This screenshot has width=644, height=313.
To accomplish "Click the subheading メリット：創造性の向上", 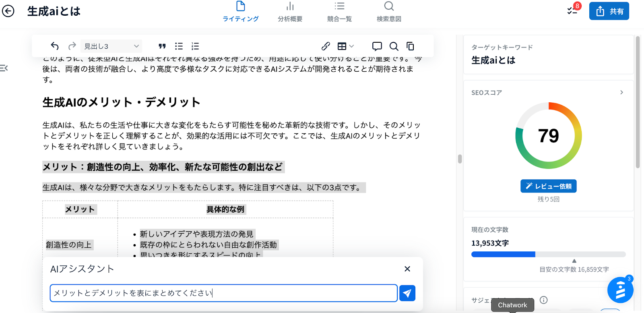I will click(x=163, y=167).
